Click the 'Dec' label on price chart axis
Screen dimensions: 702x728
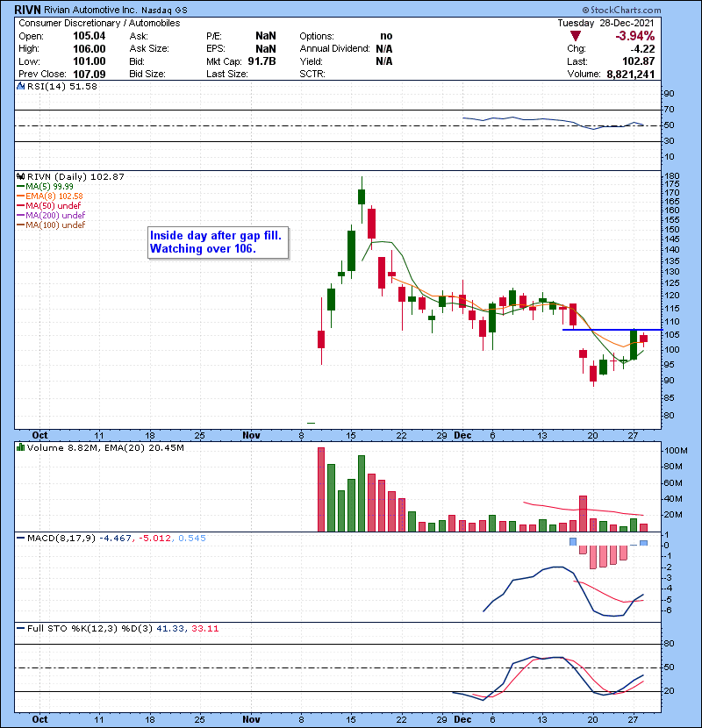tap(462, 435)
